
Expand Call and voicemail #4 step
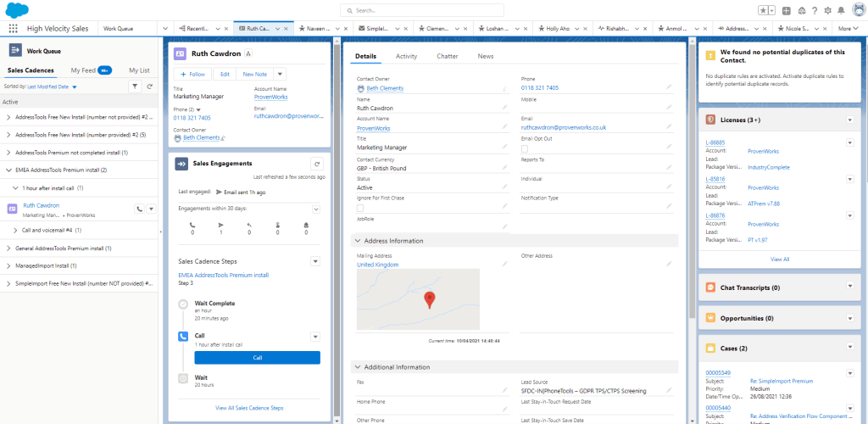(15, 230)
